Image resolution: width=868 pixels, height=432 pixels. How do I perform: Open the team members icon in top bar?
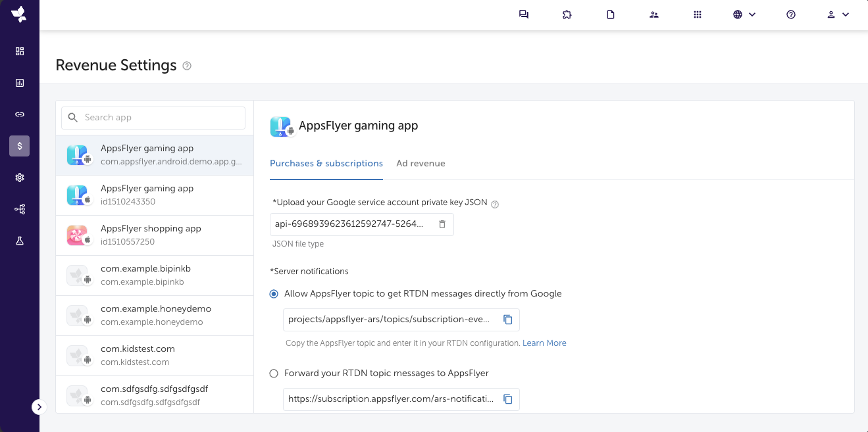tap(654, 14)
